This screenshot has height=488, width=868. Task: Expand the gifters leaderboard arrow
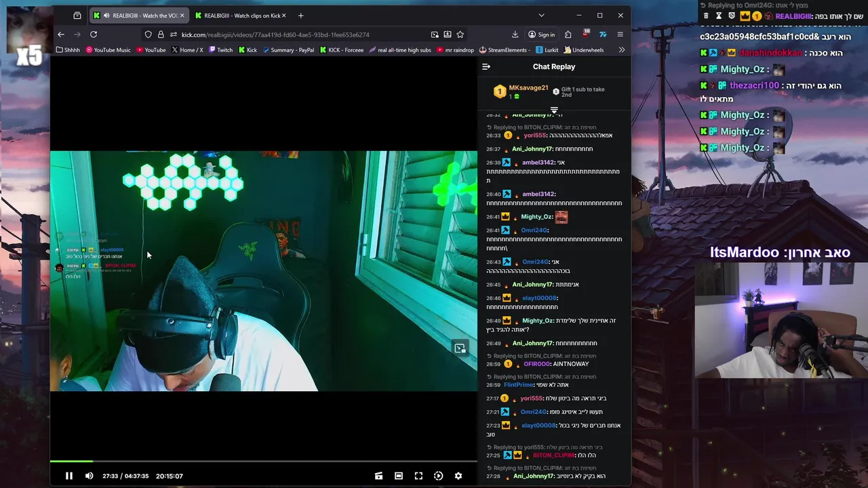pyautogui.click(x=554, y=110)
